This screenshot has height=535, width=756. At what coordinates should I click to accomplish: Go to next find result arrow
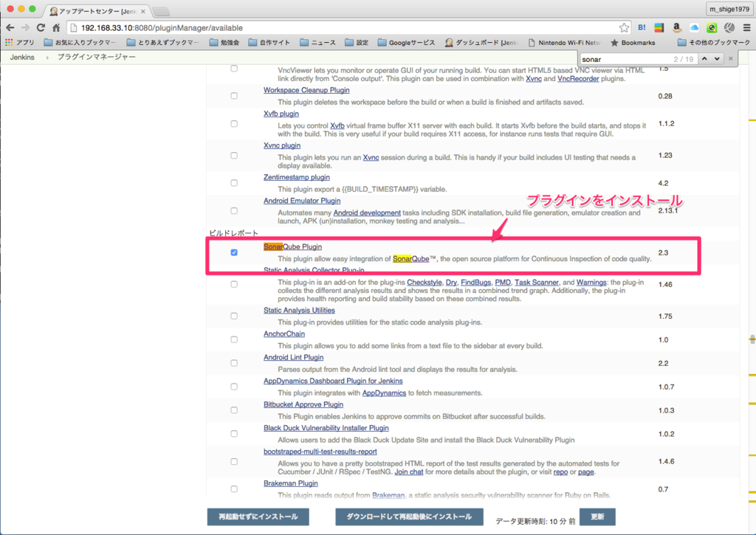(717, 59)
